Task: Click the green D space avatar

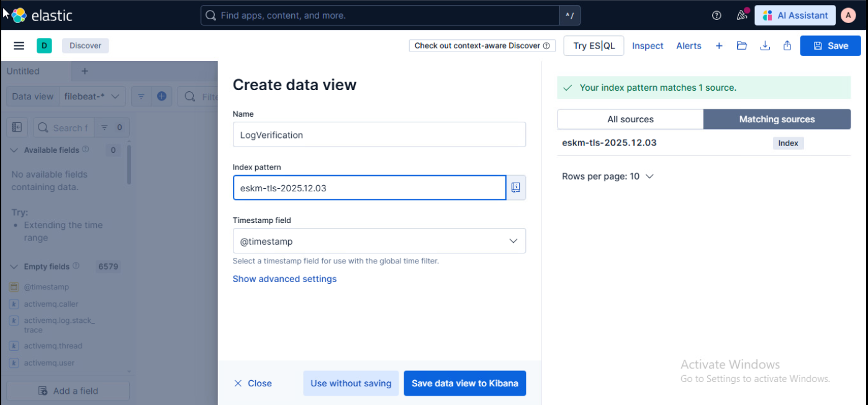Action: tap(44, 45)
